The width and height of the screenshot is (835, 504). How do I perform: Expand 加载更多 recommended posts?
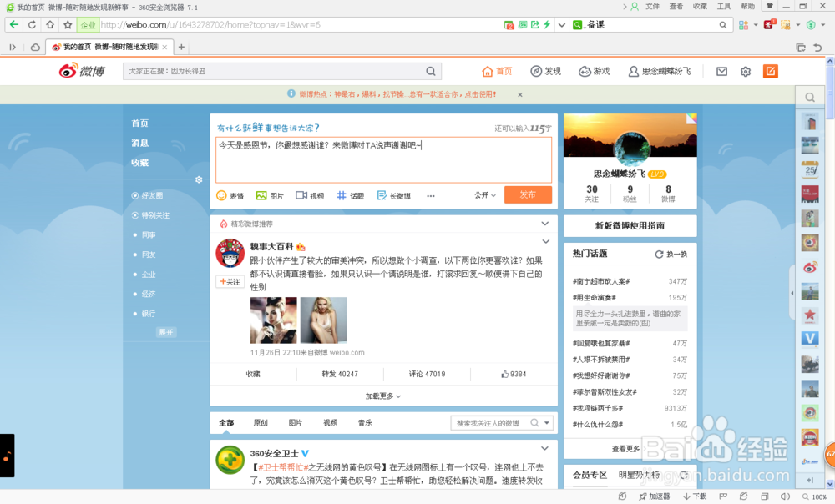point(383,396)
